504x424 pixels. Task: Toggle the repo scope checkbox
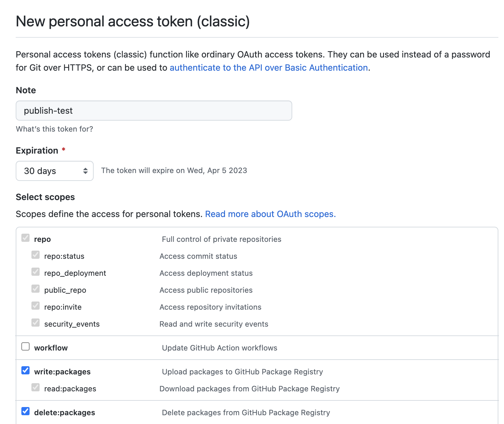click(x=25, y=238)
